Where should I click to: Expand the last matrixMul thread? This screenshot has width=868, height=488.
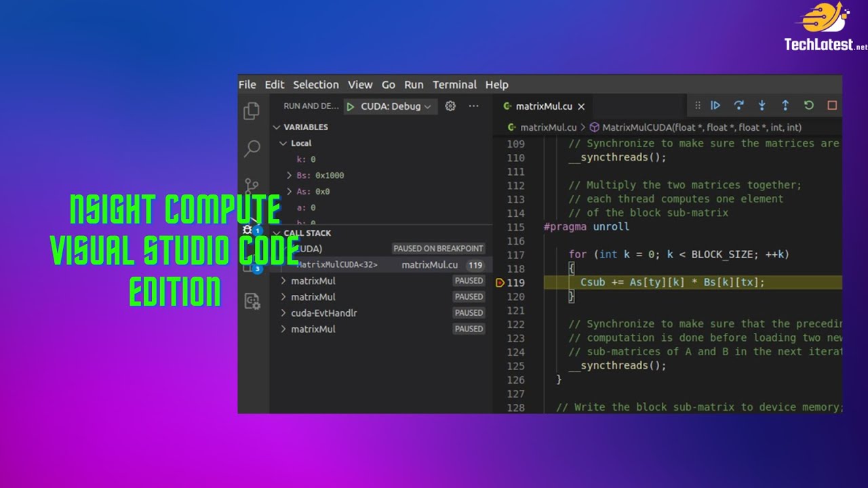pos(284,329)
